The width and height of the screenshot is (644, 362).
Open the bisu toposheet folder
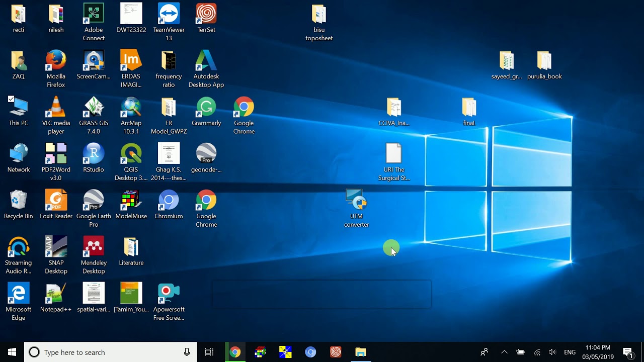pos(319,23)
